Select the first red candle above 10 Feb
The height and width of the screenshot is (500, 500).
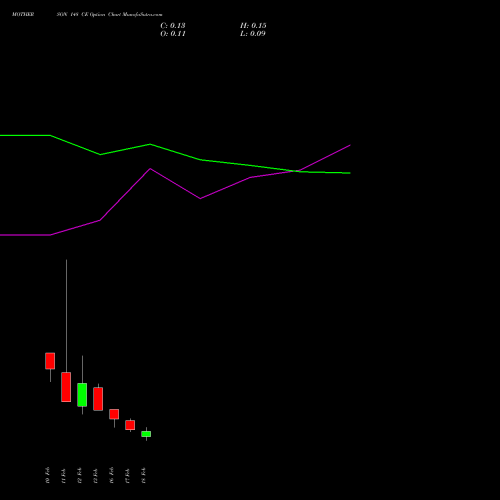pos(50,361)
